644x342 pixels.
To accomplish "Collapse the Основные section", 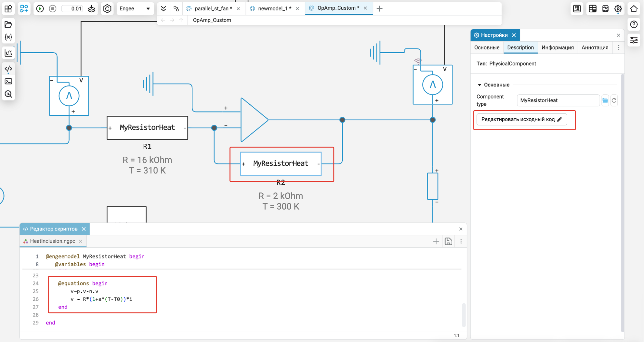I will [x=479, y=85].
